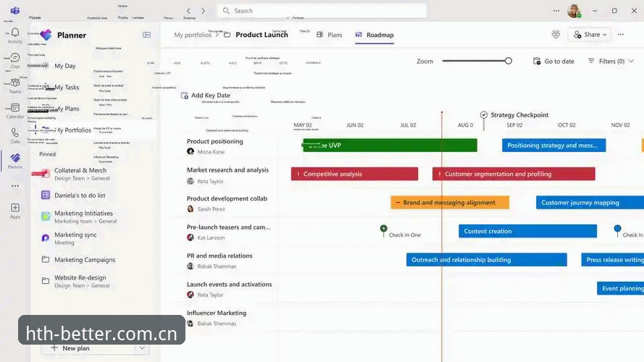This screenshot has width=644, height=362.
Task: Select Market research and analysis row
Action: [x=227, y=170]
